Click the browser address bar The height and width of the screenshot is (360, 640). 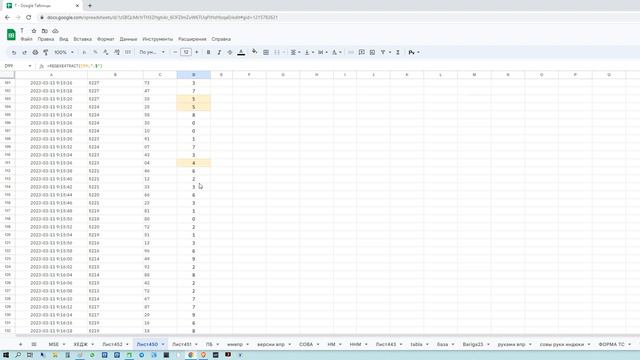click(x=339, y=18)
